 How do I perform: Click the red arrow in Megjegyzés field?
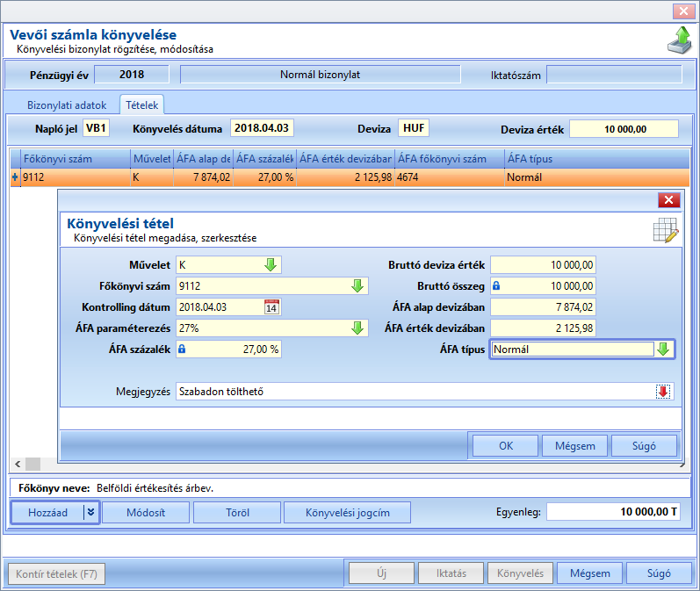pos(663,392)
